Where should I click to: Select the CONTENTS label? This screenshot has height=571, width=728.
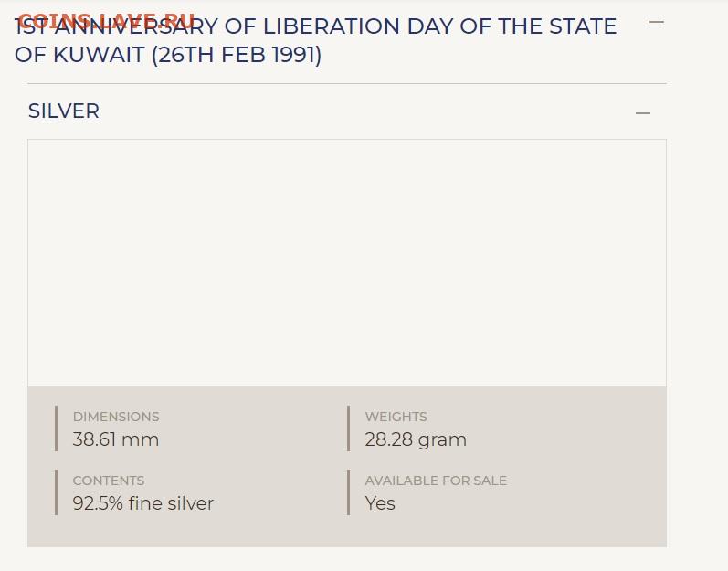pos(109,481)
